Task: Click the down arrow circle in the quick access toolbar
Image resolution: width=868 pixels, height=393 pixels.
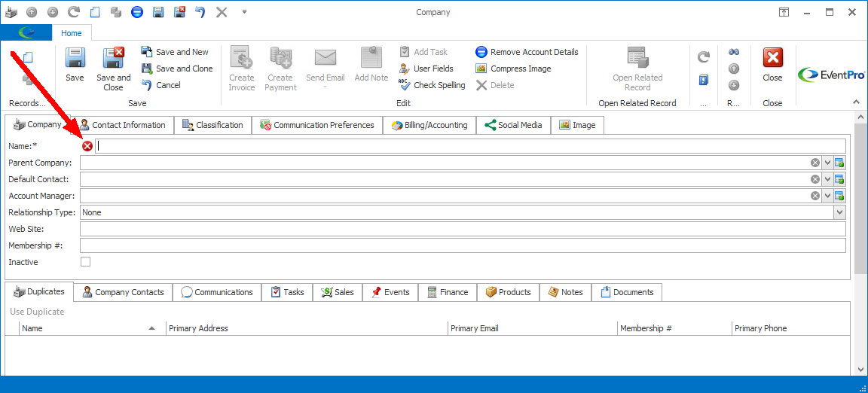Action: 53,12
